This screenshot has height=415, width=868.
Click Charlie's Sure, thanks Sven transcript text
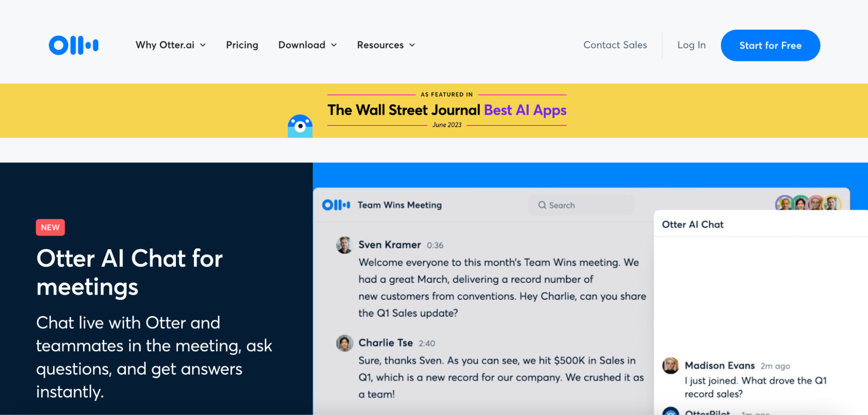[501, 377]
